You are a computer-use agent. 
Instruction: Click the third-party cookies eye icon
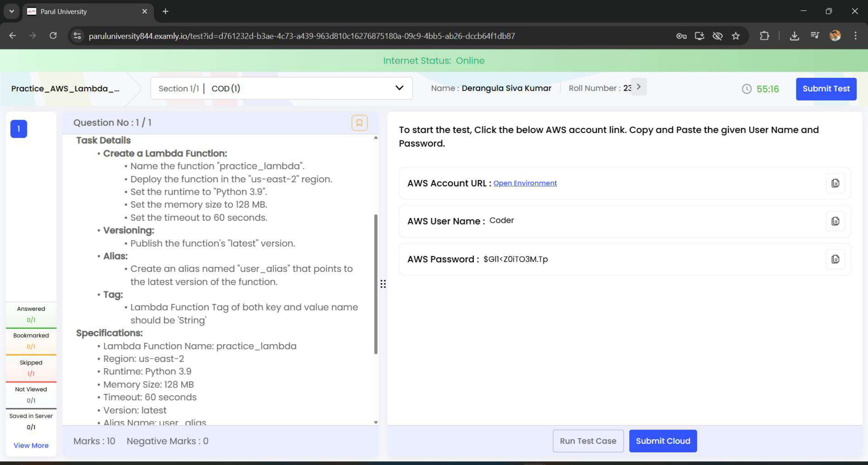click(718, 36)
